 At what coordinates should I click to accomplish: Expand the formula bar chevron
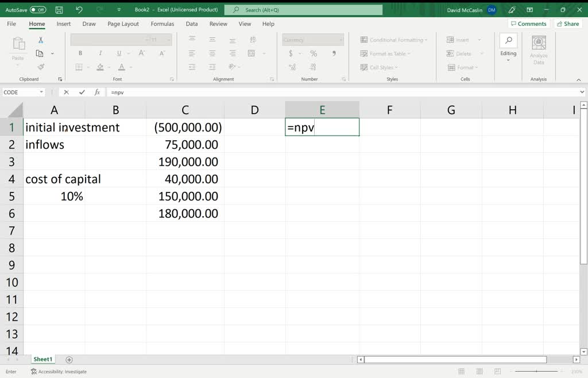[x=582, y=92]
